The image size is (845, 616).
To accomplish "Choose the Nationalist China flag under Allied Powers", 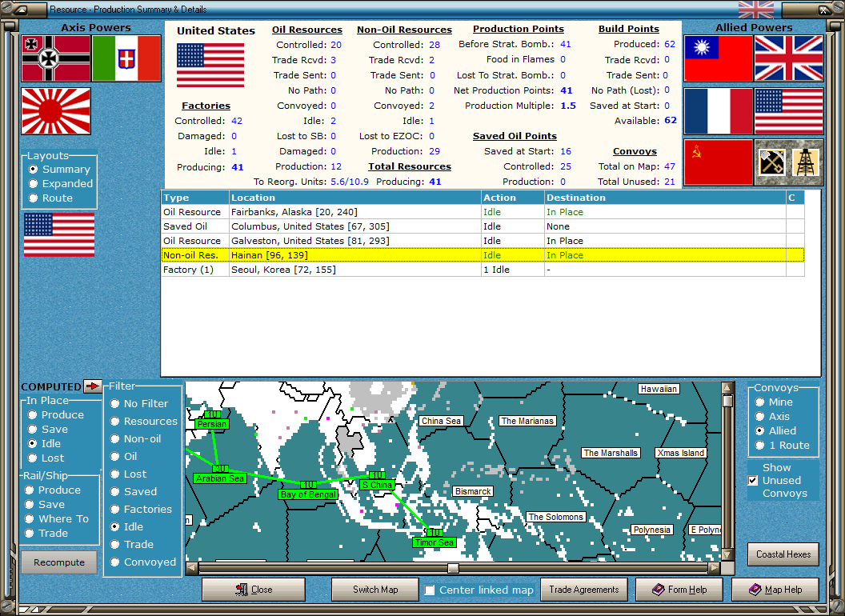I will (719, 58).
